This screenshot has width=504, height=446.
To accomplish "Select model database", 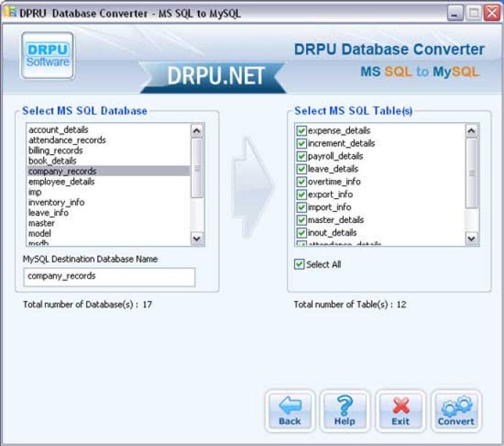I will click(109, 233).
